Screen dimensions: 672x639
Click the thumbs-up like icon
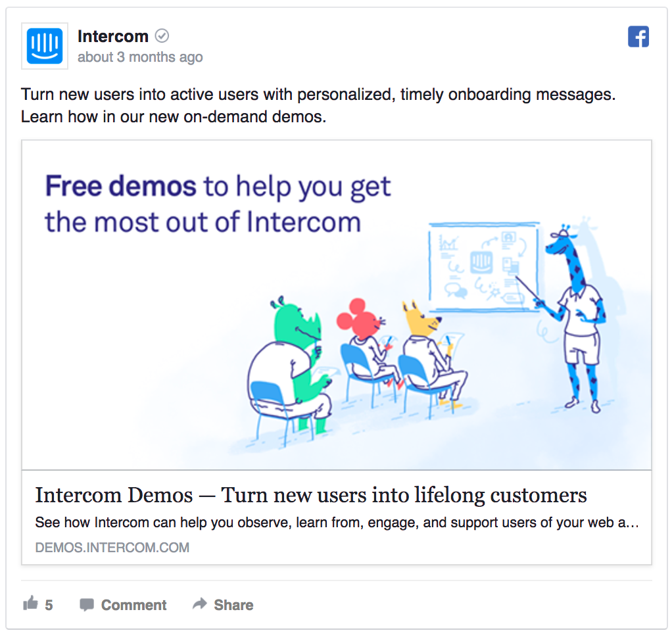click(x=30, y=603)
